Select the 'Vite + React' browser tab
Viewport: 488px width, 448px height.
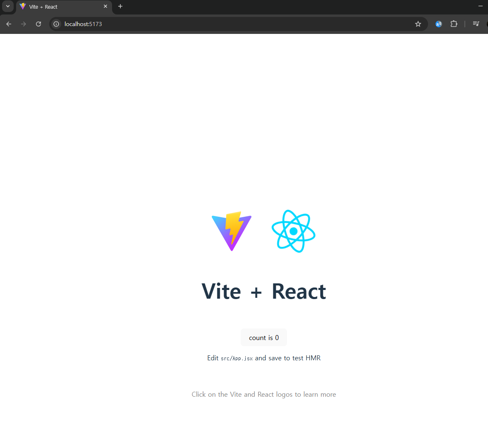coord(64,7)
